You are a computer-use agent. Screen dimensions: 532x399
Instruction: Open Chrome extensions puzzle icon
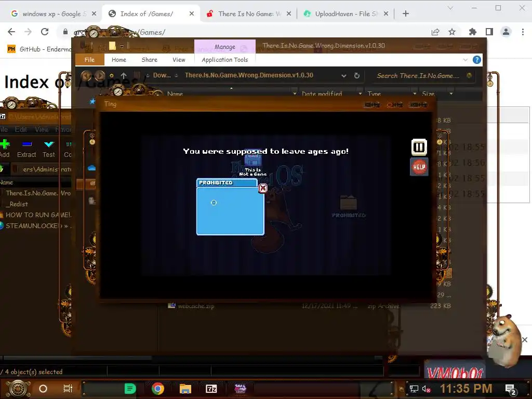click(x=472, y=32)
